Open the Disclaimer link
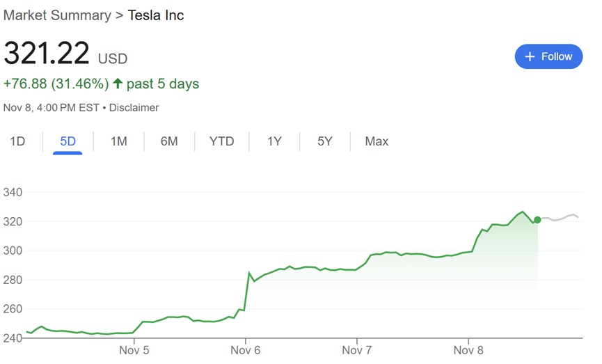The width and height of the screenshot is (602, 364). pyautogui.click(x=134, y=108)
